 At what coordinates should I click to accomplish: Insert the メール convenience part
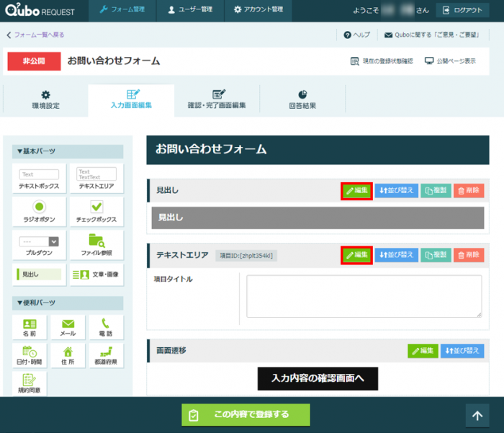68,327
